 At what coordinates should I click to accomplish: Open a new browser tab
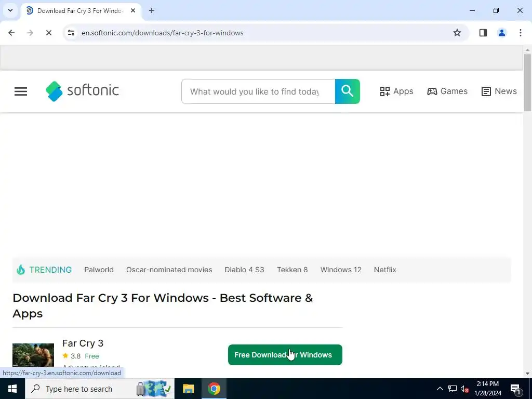pos(152,11)
